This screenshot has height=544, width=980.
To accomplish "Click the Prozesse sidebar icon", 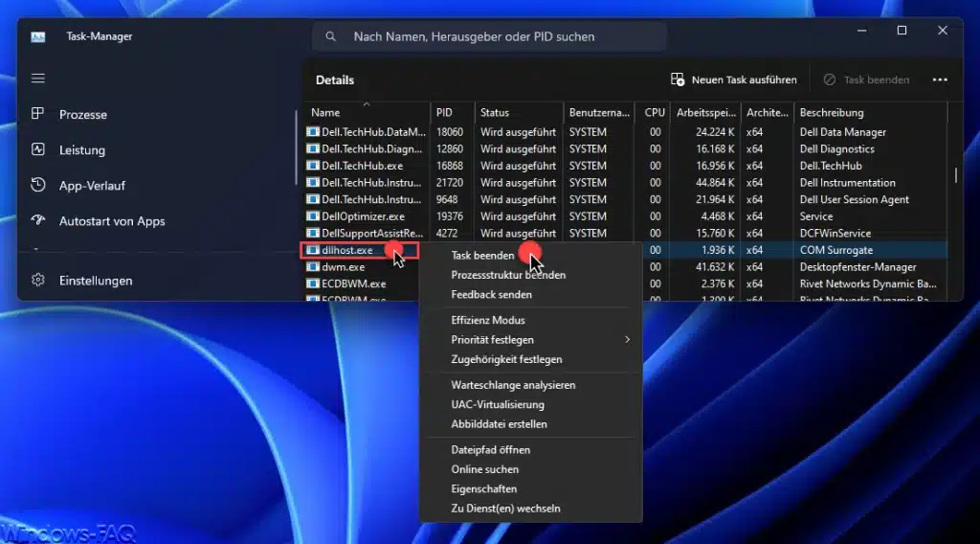I will 37,114.
